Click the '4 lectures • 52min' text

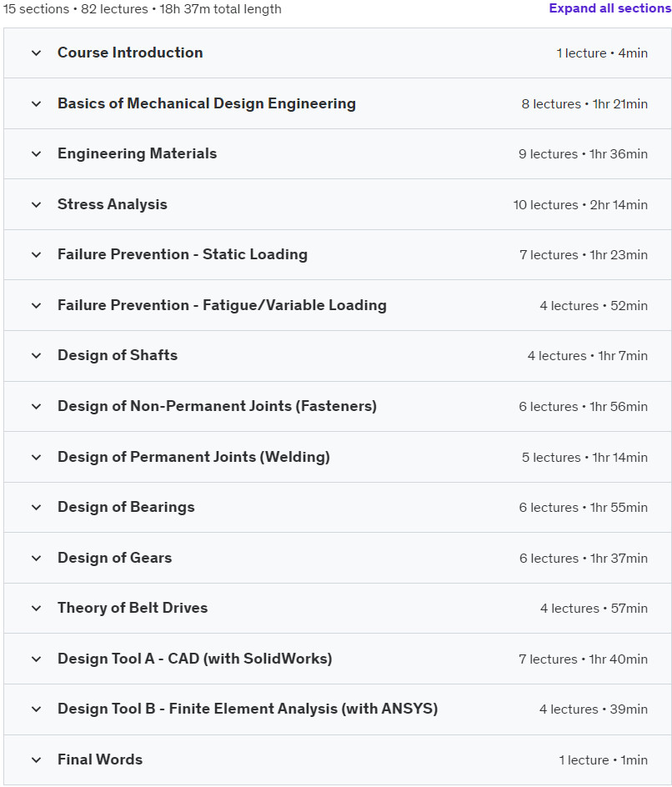[x=594, y=306]
